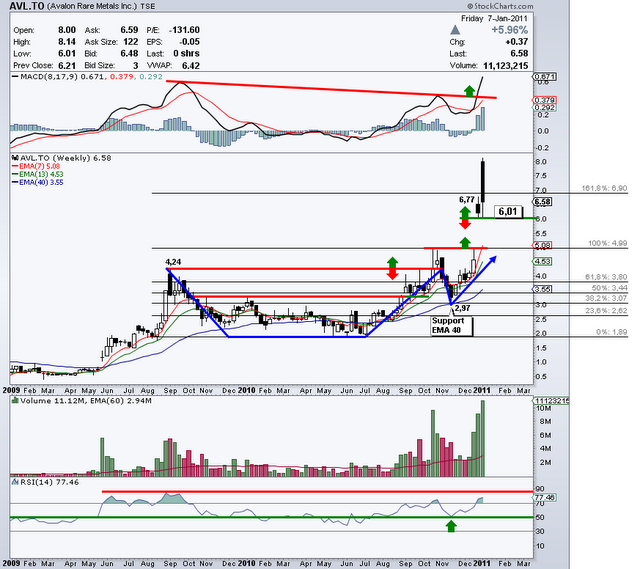The width and height of the screenshot is (640, 569).
Task: Click the red 5.08 EMA tag on price axis
Action: [x=543, y=245]
